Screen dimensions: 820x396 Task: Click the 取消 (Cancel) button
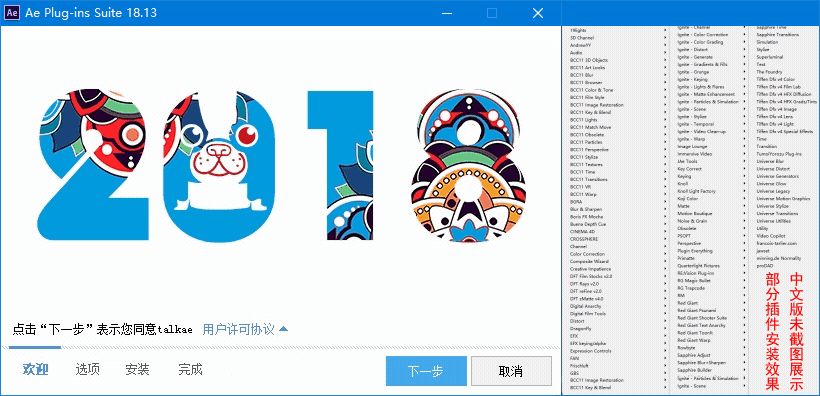[x=511, y=371]
